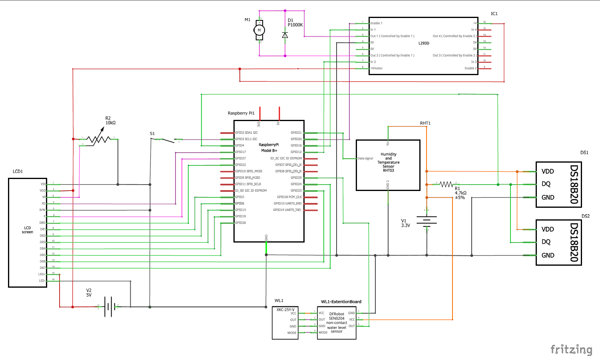Screen dimensions: 600x364
Task: Click the R1 resistor zigzag symbol
Action: tap(446, 184)
